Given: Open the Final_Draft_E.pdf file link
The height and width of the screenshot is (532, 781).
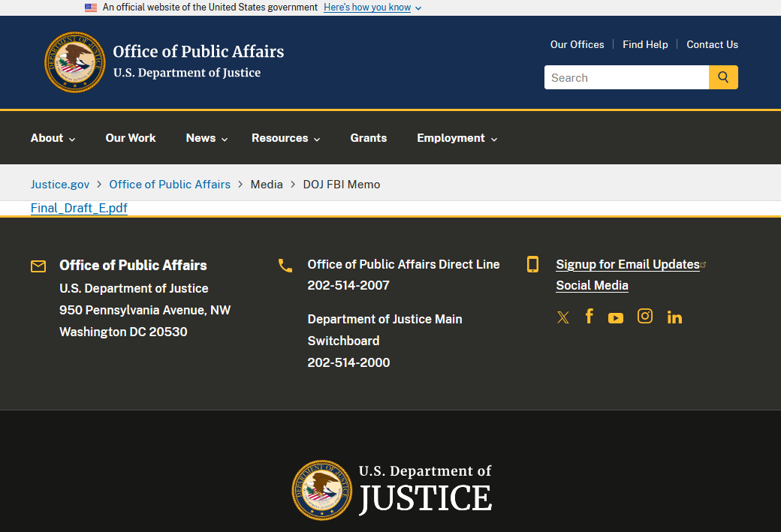Looking at the screenshot, I should tap(79, 208).
